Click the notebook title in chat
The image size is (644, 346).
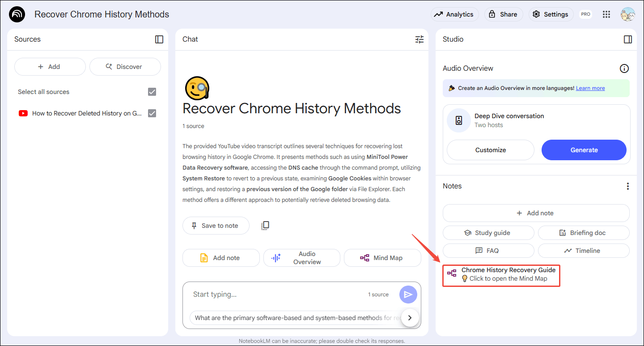[292, 108]
